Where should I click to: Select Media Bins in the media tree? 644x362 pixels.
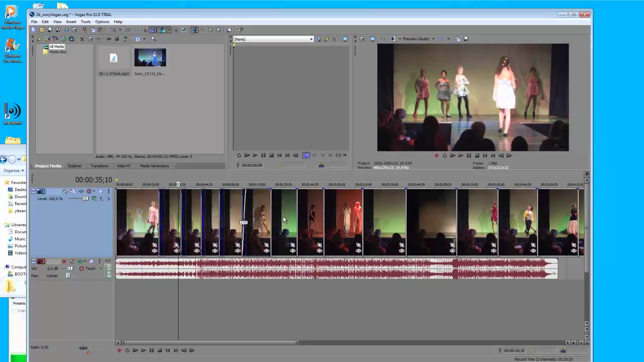58,52
